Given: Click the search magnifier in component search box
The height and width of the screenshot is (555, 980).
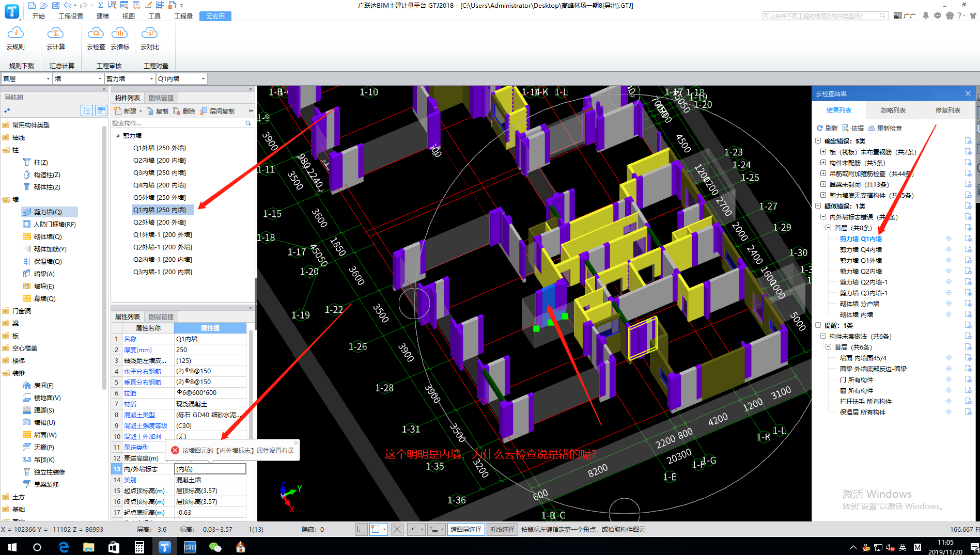Looking at the screenshot, I should pos(248,123).
